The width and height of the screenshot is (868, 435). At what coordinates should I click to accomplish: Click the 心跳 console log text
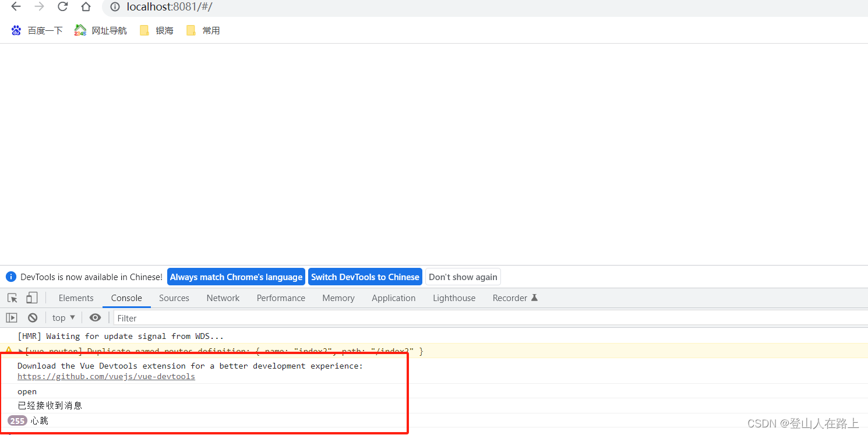tap(40, 420)
